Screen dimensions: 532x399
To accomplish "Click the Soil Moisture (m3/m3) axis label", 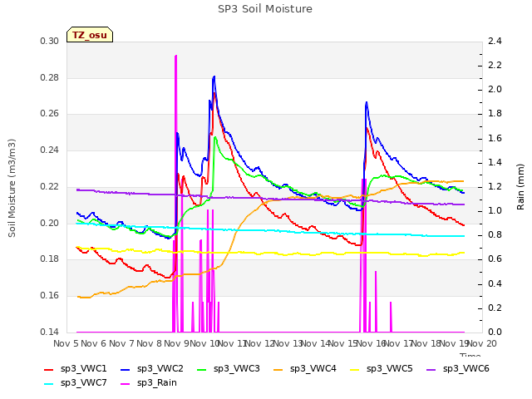I will point(12,188).
